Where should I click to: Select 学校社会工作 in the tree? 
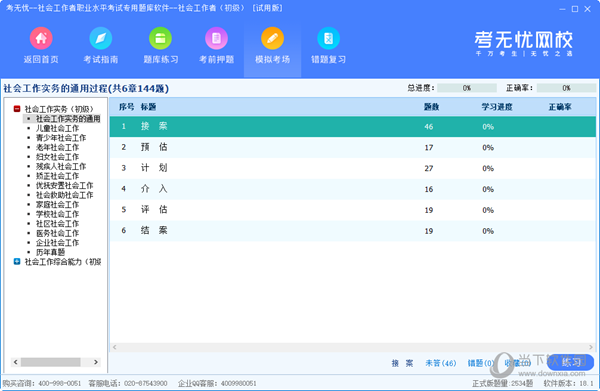point(57,214)
